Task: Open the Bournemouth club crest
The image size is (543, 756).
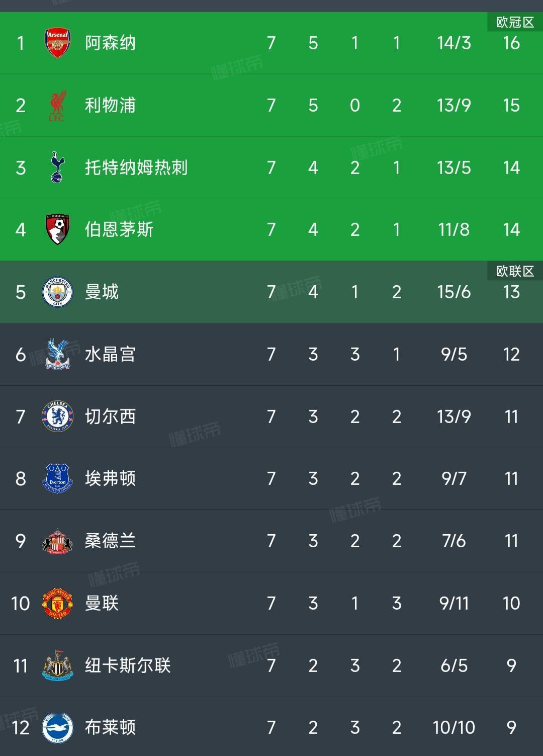Action: pos(57,230)
